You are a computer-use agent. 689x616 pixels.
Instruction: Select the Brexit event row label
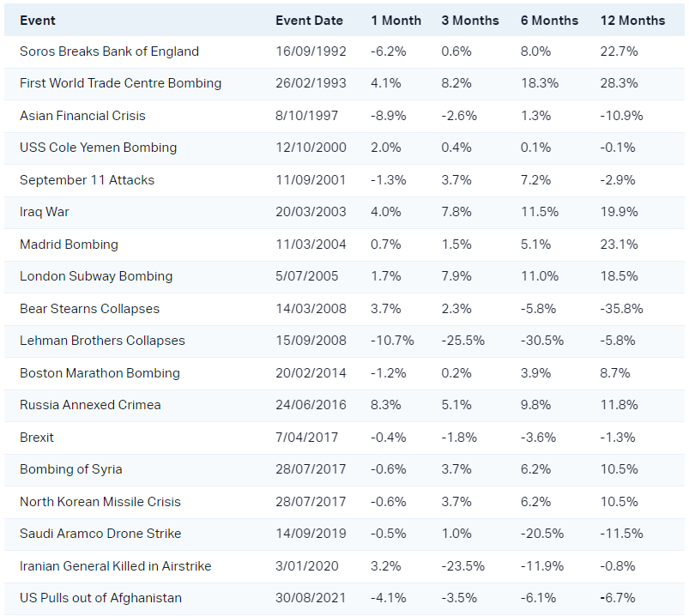pos(37,438)
